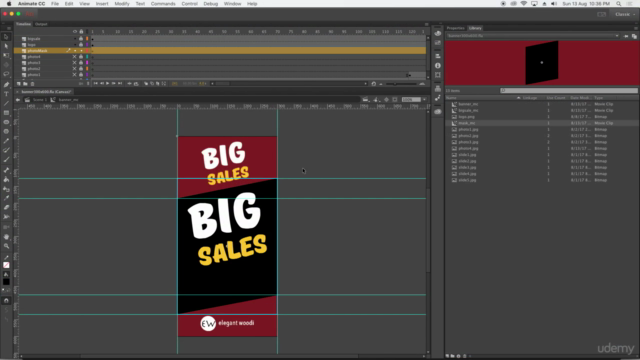The image size is (640, 360).
Task: Add a new layer folder in timeline
Action: [x=25, y=84]
